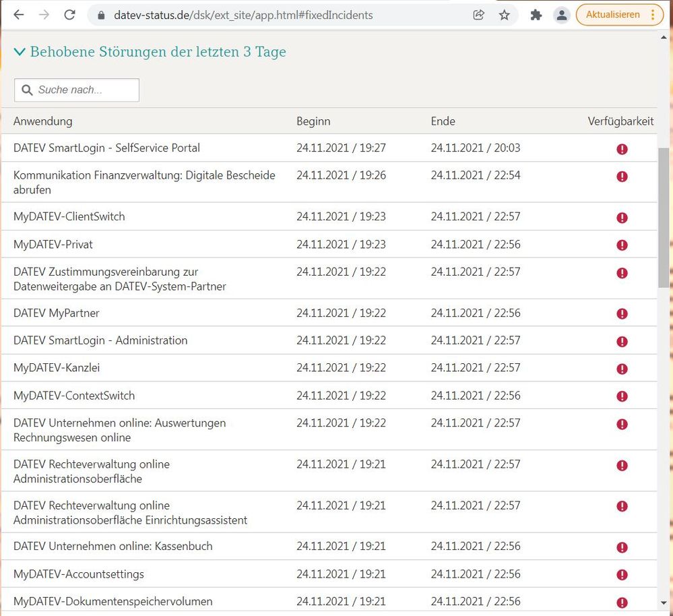Viewport: 673px width, 616px height.
Task: Click end time 24.11.2021 / 20:03
Action: (x=476, y=148)
